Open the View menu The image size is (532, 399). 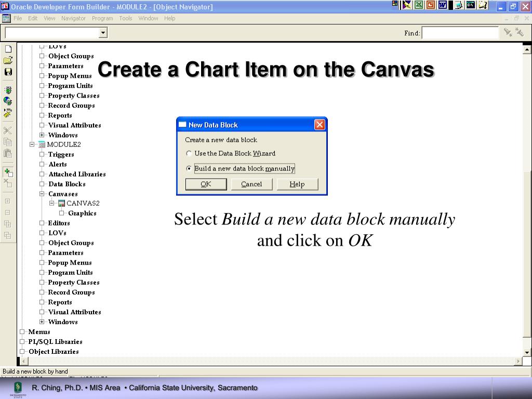[x=49, y=18]
